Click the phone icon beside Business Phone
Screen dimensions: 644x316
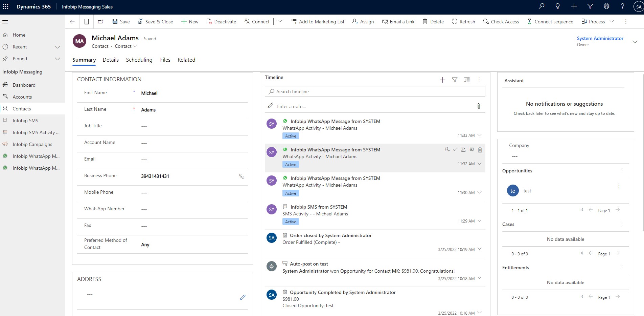coord(241,176)
